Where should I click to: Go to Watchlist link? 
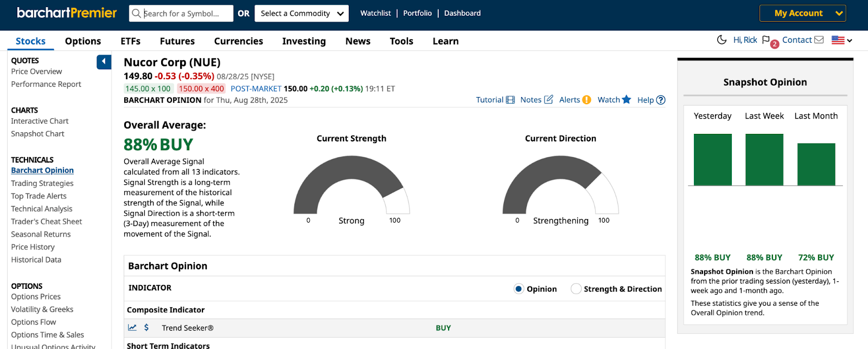tap(375, 13)
